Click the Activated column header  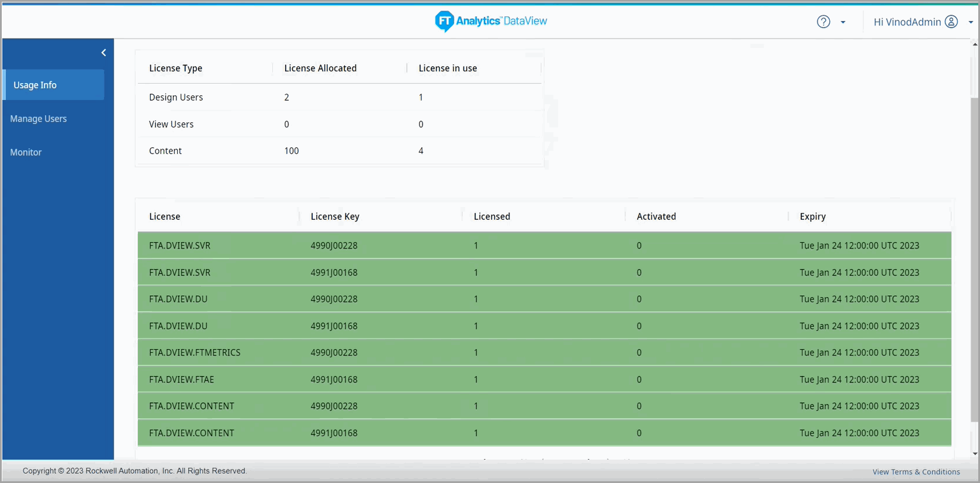point(656,216)
